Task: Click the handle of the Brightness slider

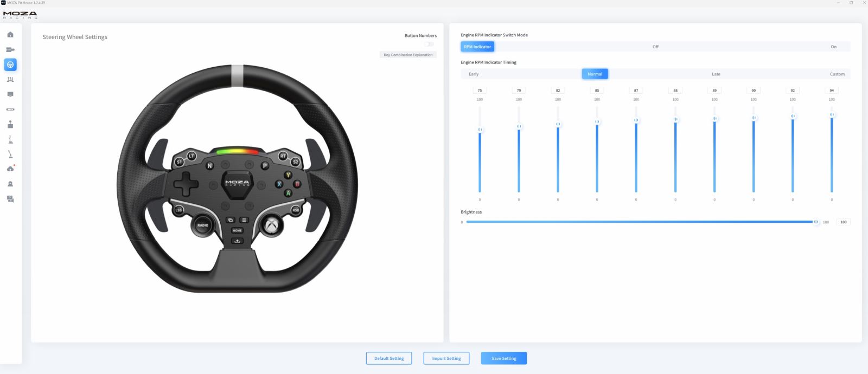Action: click(816, 222)
